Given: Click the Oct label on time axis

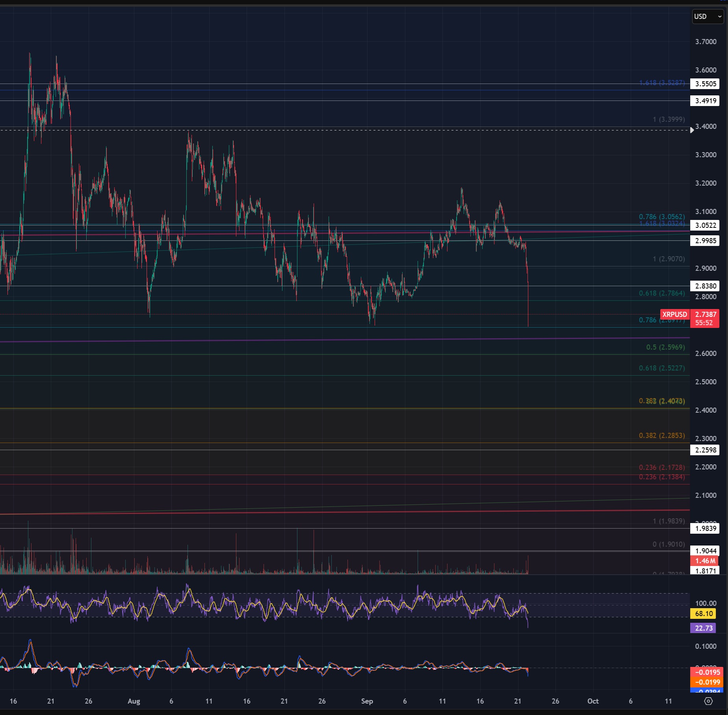Looking at the screenshot, I should (x=593, y=701).
